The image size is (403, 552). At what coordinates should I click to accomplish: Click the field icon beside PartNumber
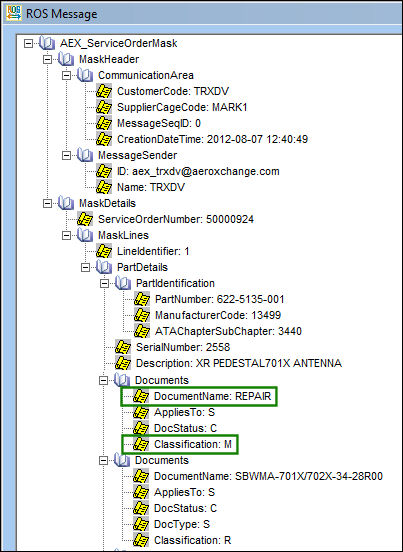142,299
